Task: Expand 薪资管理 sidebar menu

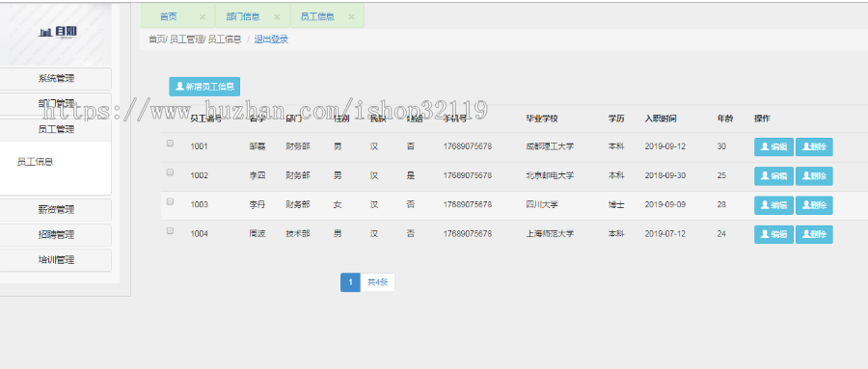Action: point(55,210)
